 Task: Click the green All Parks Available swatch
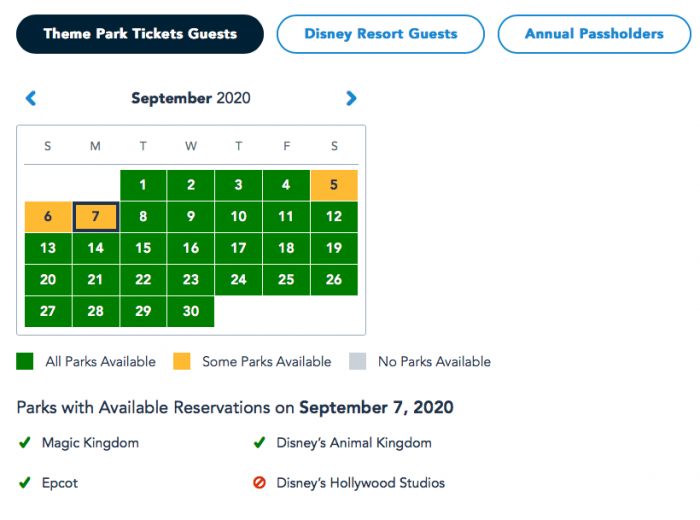click(x=25, y=362)
